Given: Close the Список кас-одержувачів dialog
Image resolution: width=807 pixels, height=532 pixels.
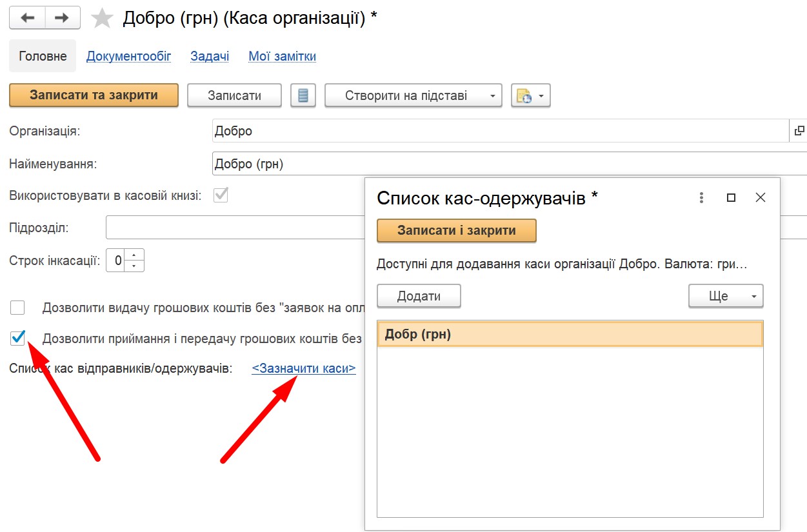Looking at the screenshot, I should (761, 198).
